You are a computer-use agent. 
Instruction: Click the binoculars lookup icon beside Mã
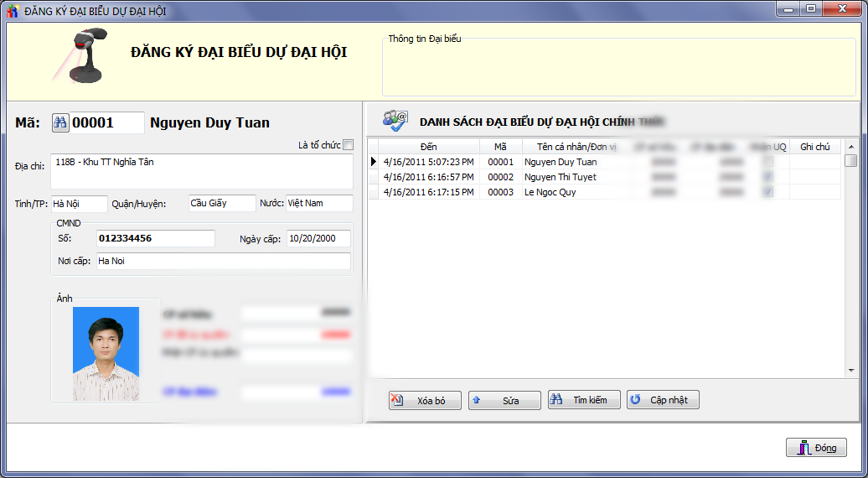click(60, 122)
